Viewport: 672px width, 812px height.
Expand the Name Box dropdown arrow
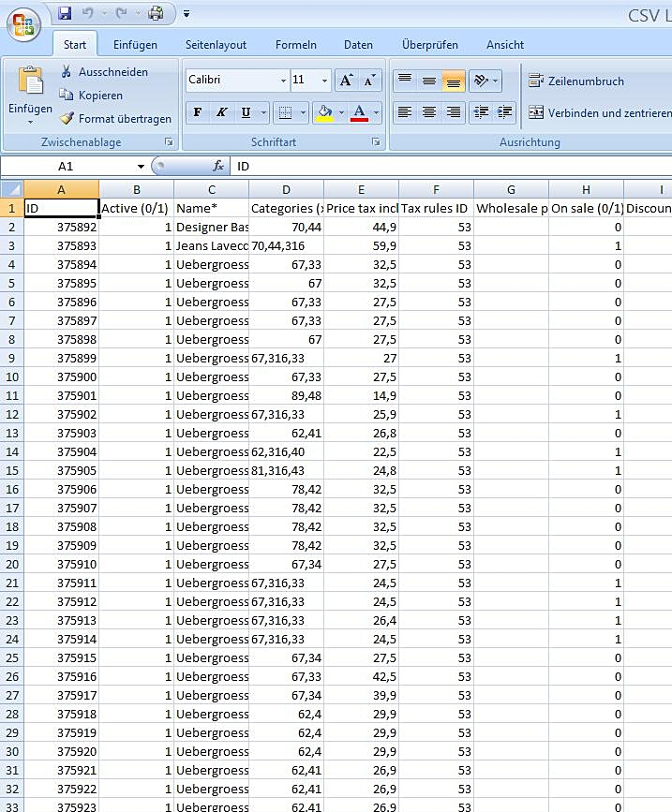click(x=141, y=166)
